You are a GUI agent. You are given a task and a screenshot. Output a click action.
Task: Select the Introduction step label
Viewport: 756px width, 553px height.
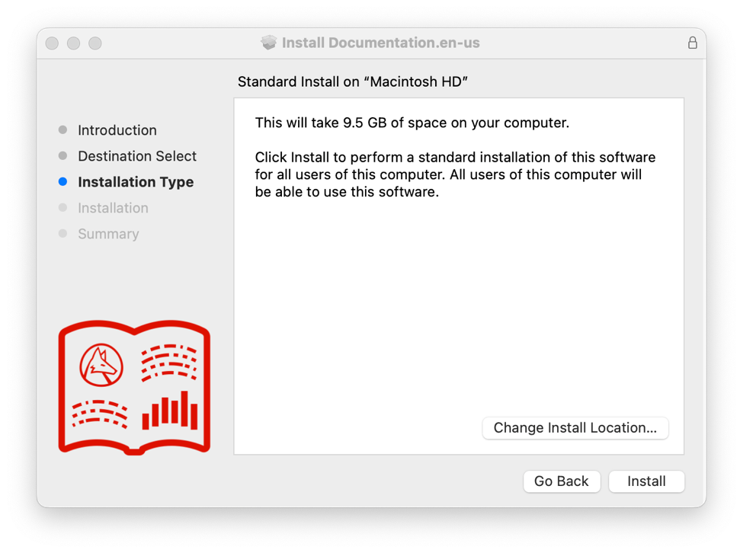click(117, 130)
